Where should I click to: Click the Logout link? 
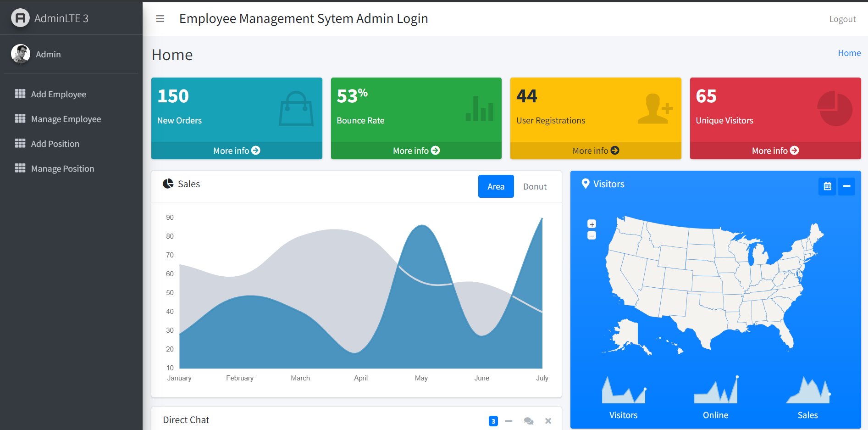coord(842,19)
